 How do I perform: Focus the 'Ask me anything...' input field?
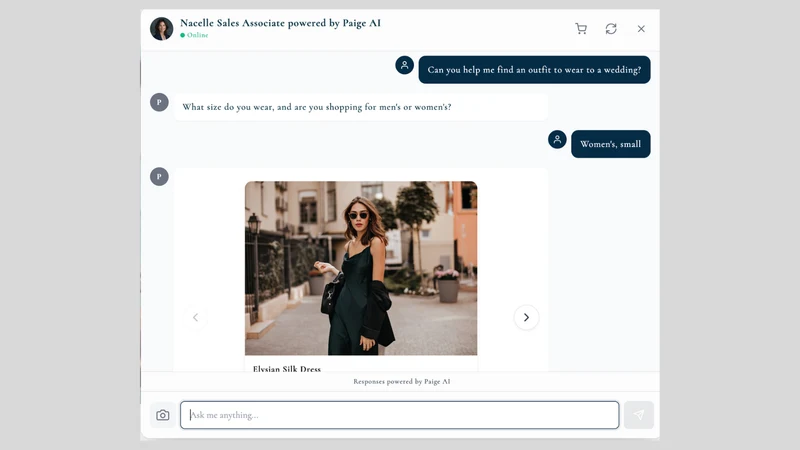tap(399, 415)
